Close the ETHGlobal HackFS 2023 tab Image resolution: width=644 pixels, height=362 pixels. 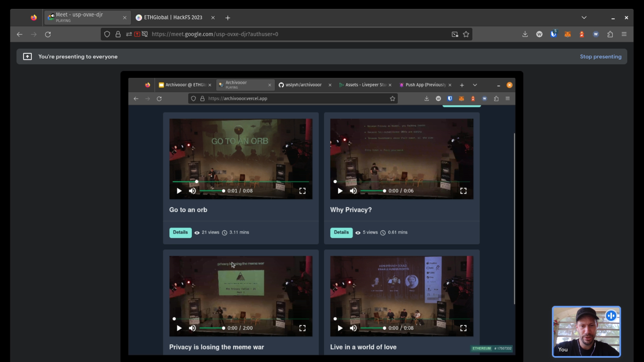coord(213,17)
